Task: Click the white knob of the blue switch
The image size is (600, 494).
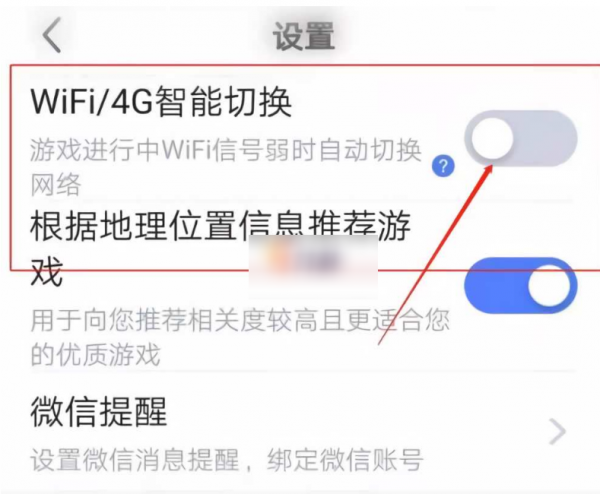Action: click(x=549, y=285)
